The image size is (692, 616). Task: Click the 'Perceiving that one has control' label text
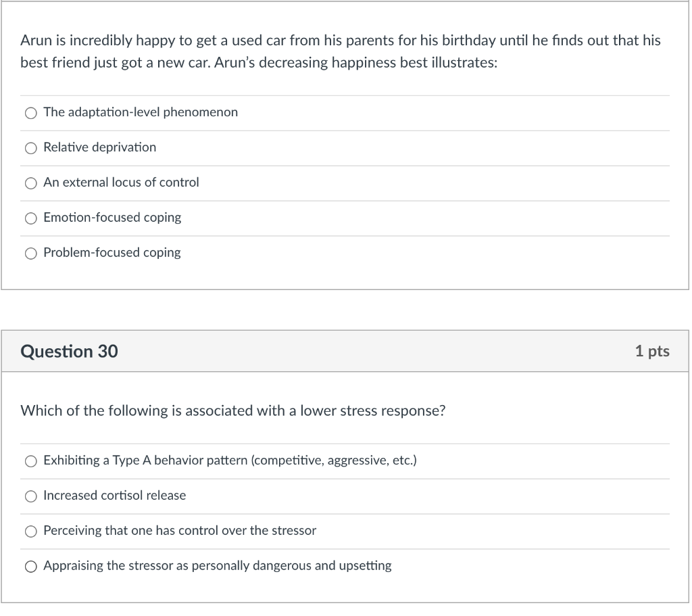(180, 530)
